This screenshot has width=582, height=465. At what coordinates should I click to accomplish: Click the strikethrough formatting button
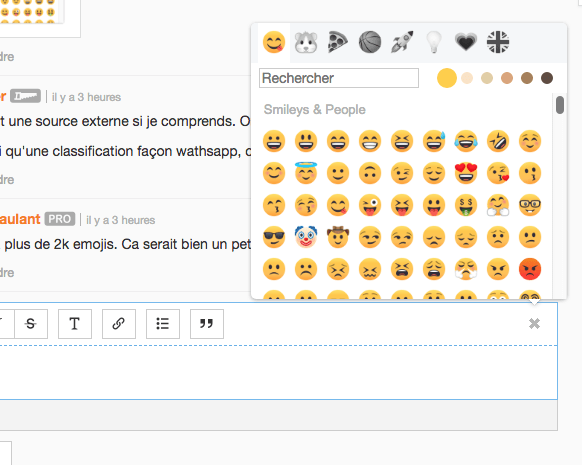[x=31, y=324]
